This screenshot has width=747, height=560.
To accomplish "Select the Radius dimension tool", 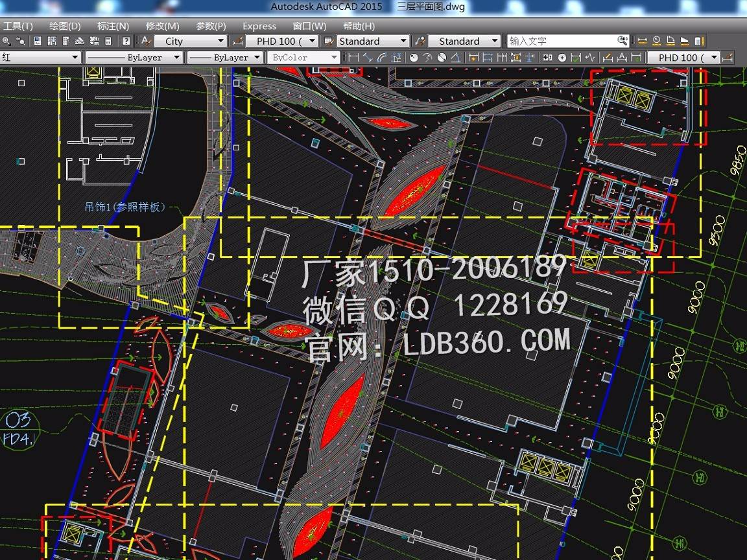I will (414, 58).
